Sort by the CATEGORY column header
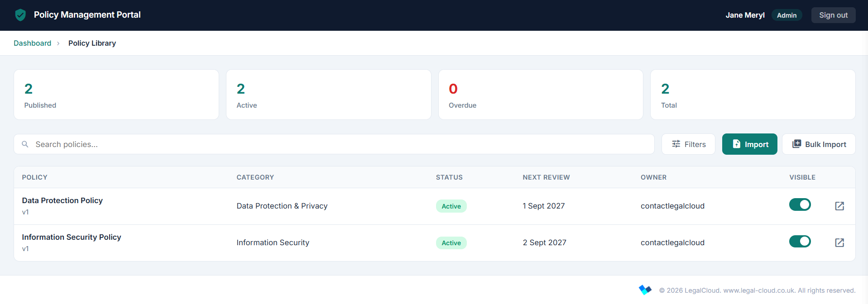This screenshot has height=304, width=868. 255,177
